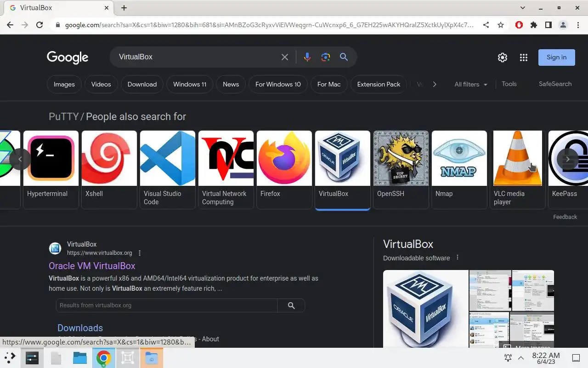Select the Extension Pack filter chip
The image size is (588, 368).
click(379, 84)
